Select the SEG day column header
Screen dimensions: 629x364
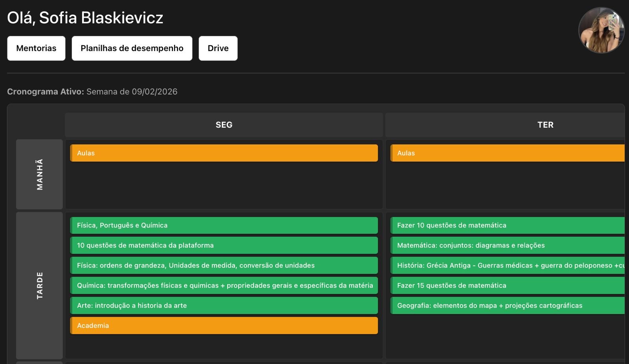(x=224, y=125)
